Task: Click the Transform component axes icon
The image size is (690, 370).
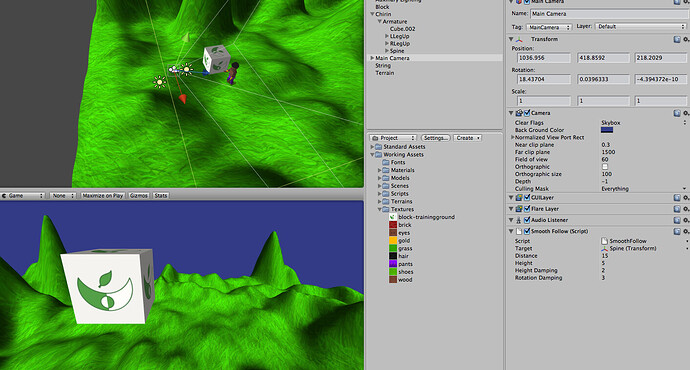Action: 519,39
